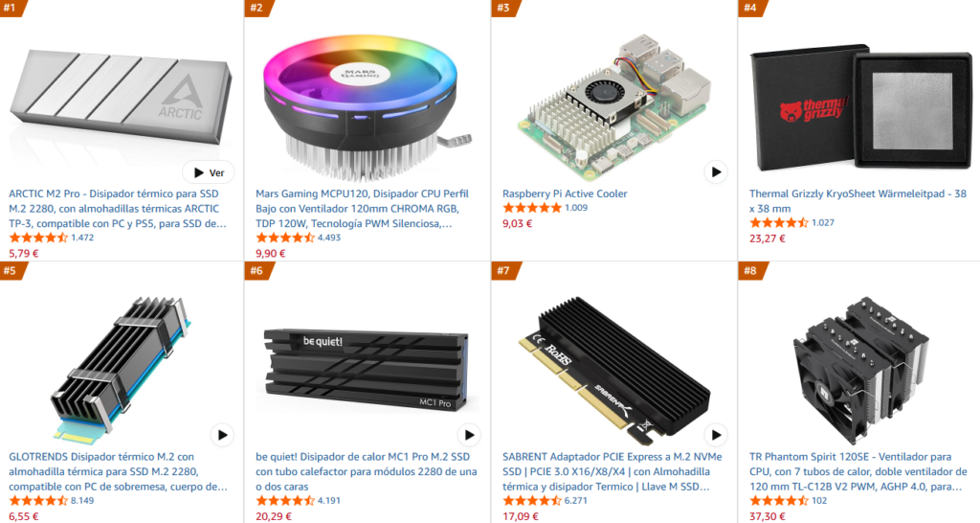Viewport: 980px width, 523px height.
Task: Open the TR Phantom Spirit 120SE title
Action: pyautogui.click(x=857, y=471)
